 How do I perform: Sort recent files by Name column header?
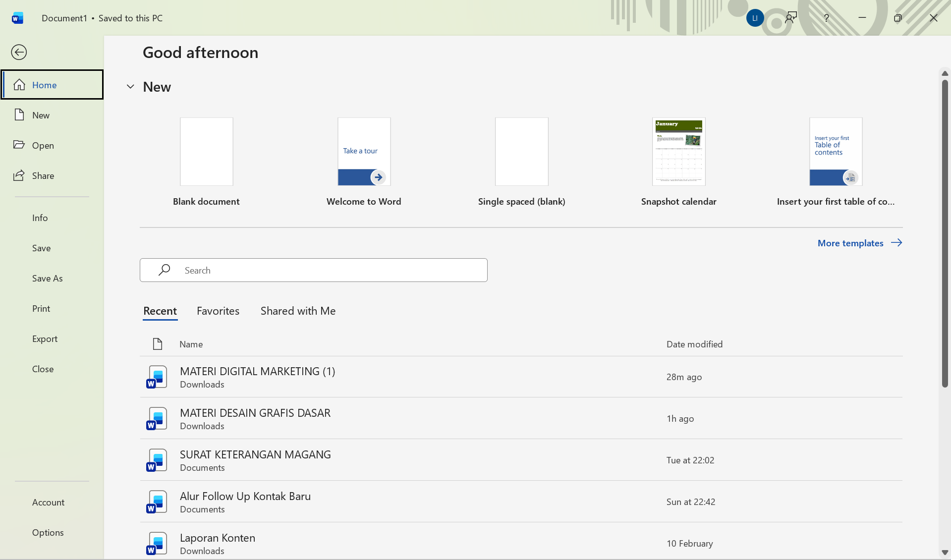(x=191, y=344)
